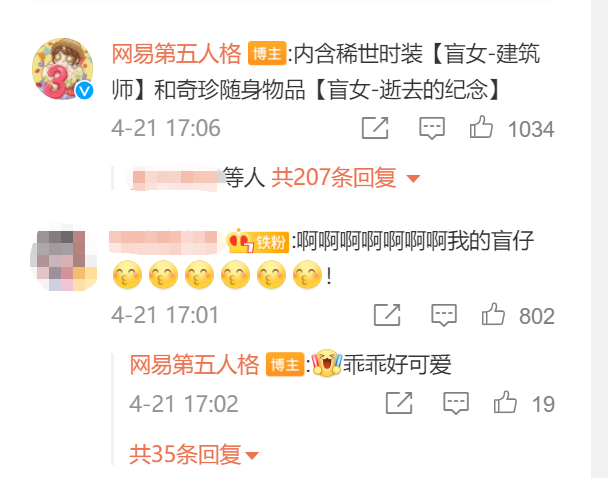The height and width of the screenshot is (478, 608).
Task: Open 网易第五人格 profile from top comment
Action: (x=176, y=53)
